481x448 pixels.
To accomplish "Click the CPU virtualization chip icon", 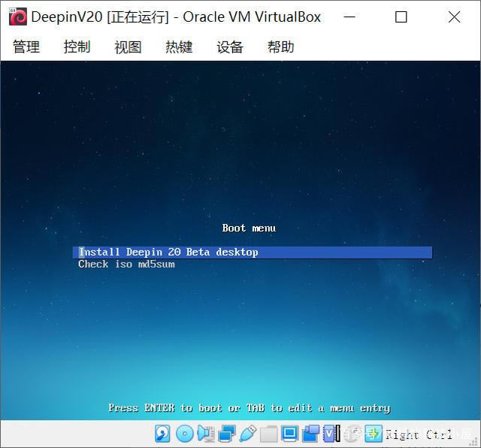I will [331, 434].
